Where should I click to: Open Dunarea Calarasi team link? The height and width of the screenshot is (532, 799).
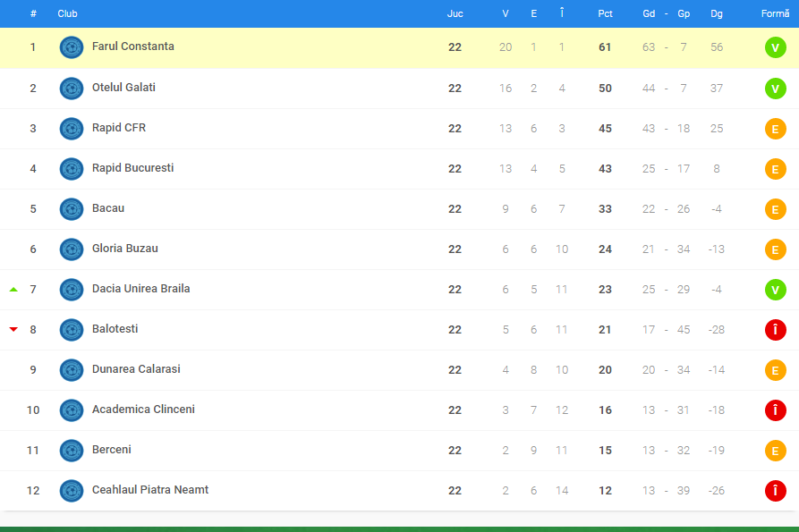point(136,369)
